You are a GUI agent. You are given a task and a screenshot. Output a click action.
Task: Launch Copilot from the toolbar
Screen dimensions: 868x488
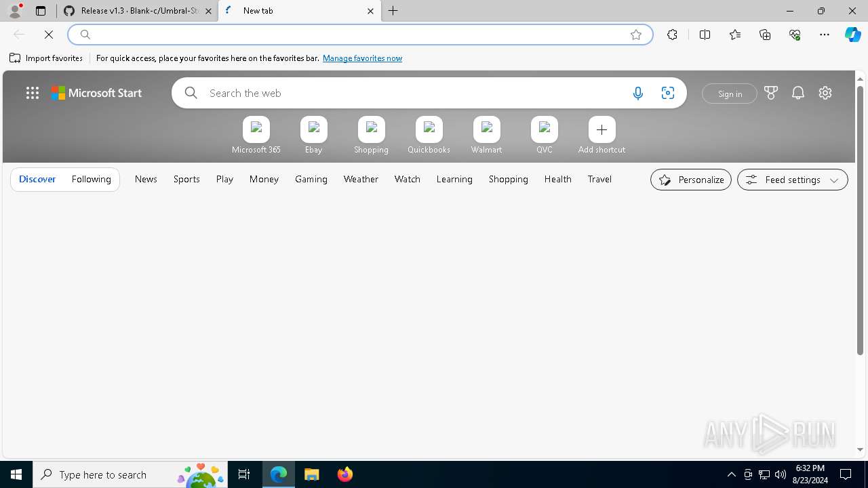tap(852, 35)
